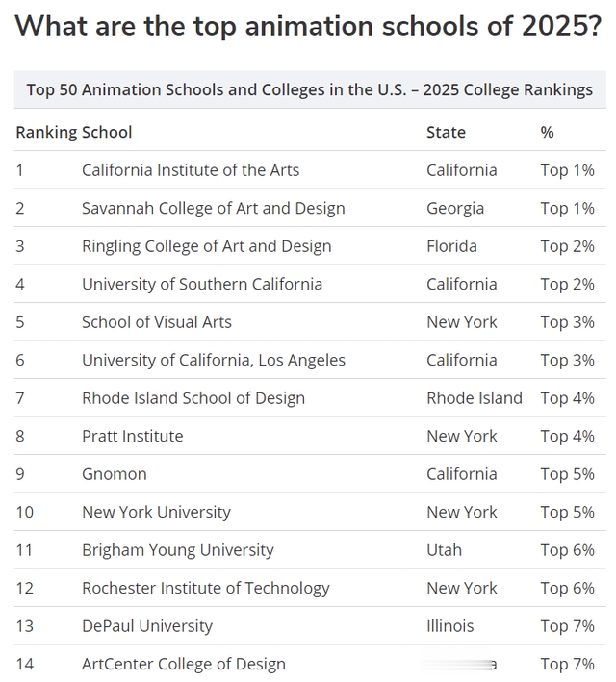Click the Top 50 Animation Schools table title

pos(310,89)
